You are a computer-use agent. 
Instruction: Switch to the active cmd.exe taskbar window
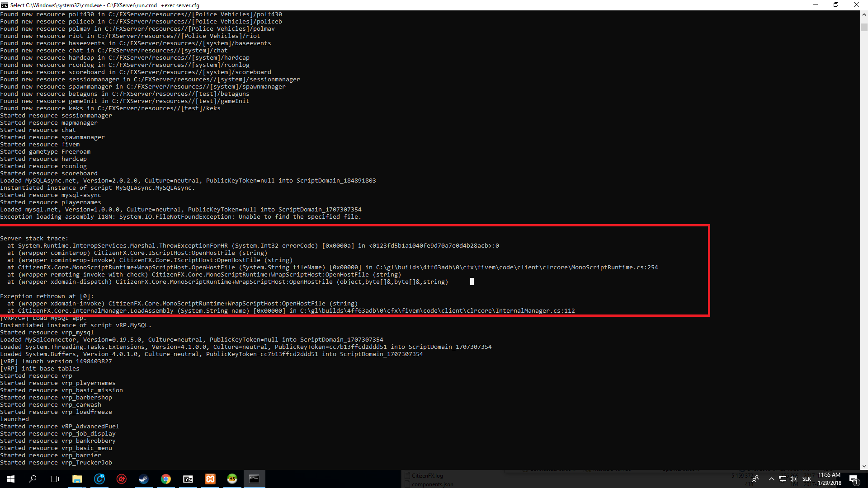255,479
